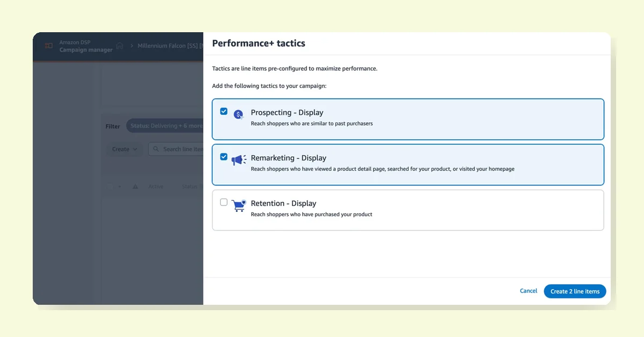Click "Reach shoppers who have purchased your product"

[312, 215]
